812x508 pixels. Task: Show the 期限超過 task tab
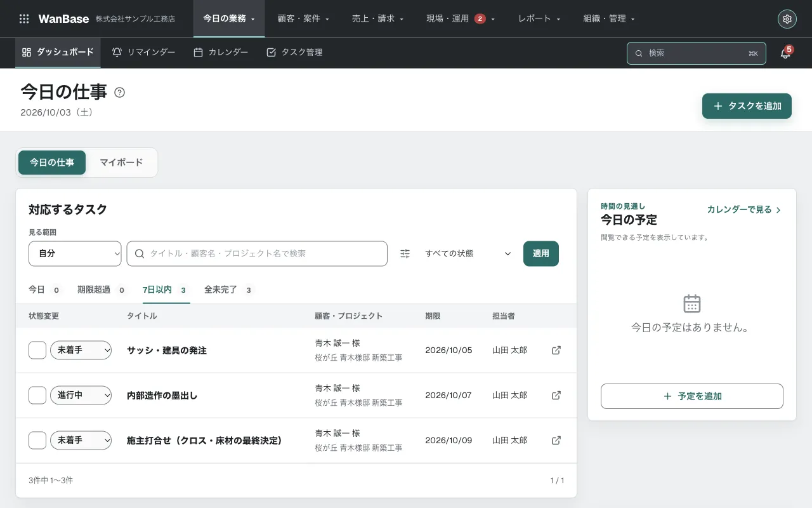(102, 290)
